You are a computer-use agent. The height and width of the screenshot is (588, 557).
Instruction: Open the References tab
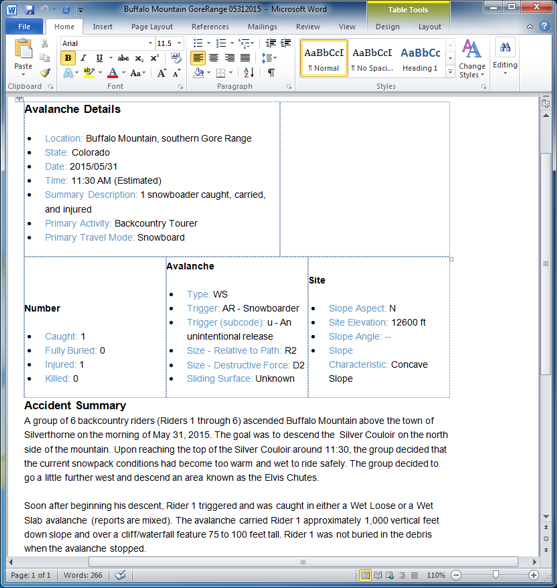[x=210, y=27]
